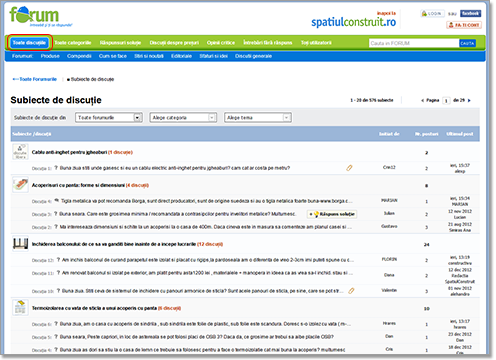Click the CAUTA search button
Viewport: 496px width, 360px height.
click(467, 43)
